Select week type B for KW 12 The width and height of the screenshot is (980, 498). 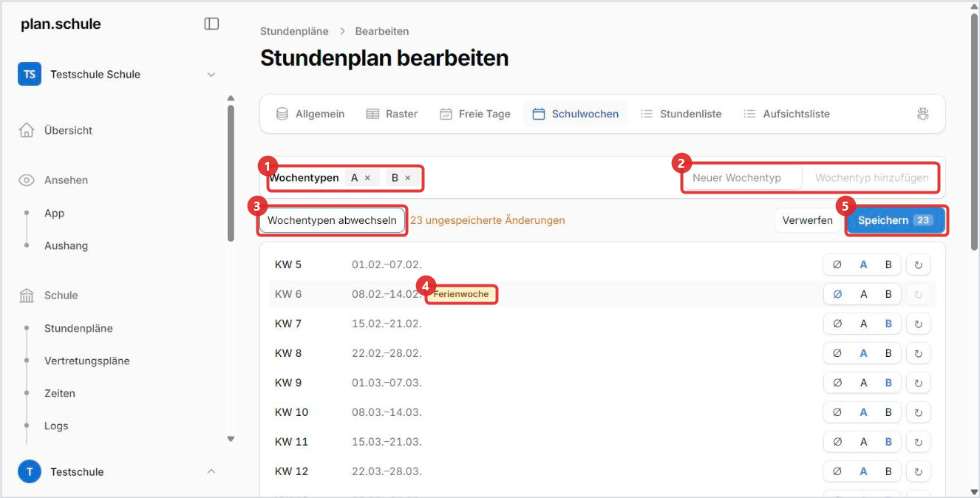coord(888,471)
